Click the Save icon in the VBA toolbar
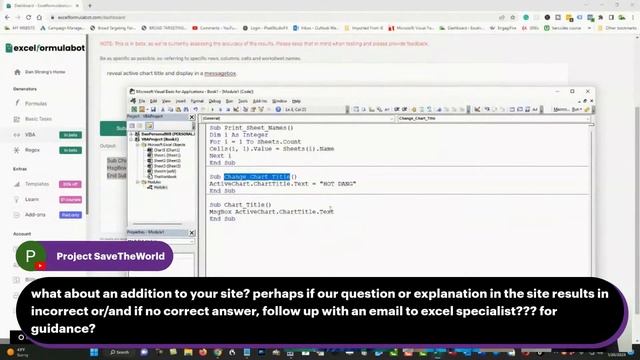640x360 pixels. coord(153,109)
